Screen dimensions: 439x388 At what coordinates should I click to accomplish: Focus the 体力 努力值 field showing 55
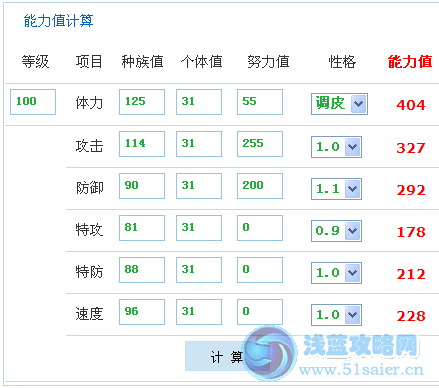(x=260, y=102)
